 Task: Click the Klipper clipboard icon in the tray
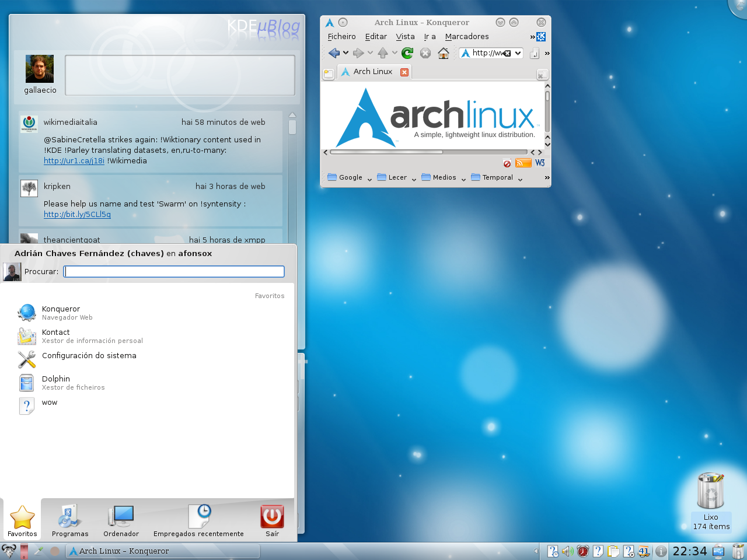click(x=613, y=551)
